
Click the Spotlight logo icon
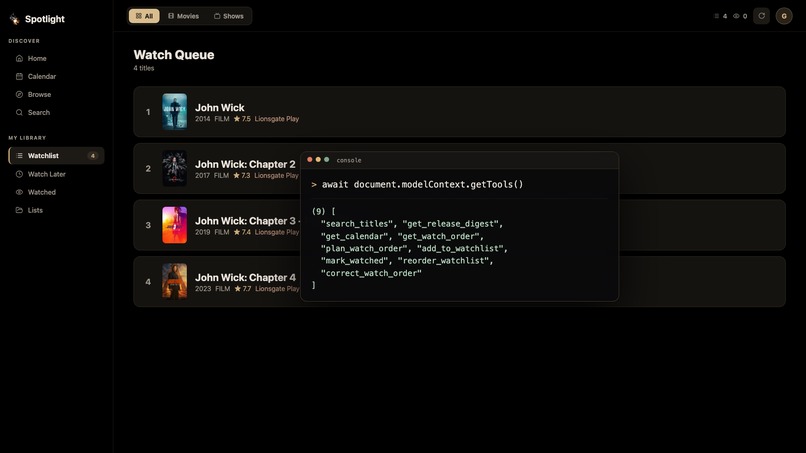point(14,19)
